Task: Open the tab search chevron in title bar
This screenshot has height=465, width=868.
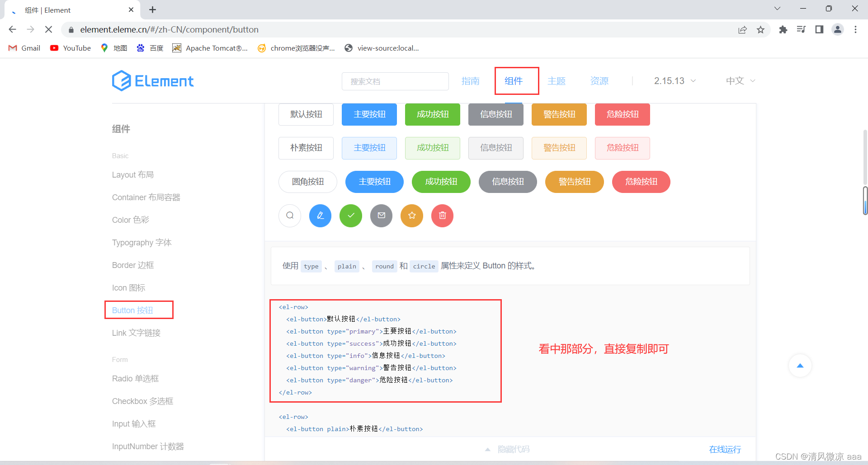Action: click(x=777, y=9)
